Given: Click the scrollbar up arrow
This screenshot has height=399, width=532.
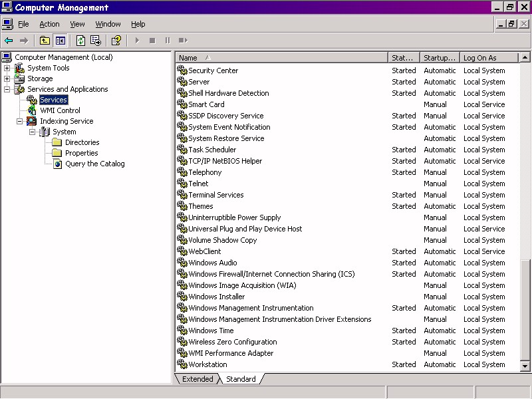Looking at the screenshot, I should click(525, 57).
